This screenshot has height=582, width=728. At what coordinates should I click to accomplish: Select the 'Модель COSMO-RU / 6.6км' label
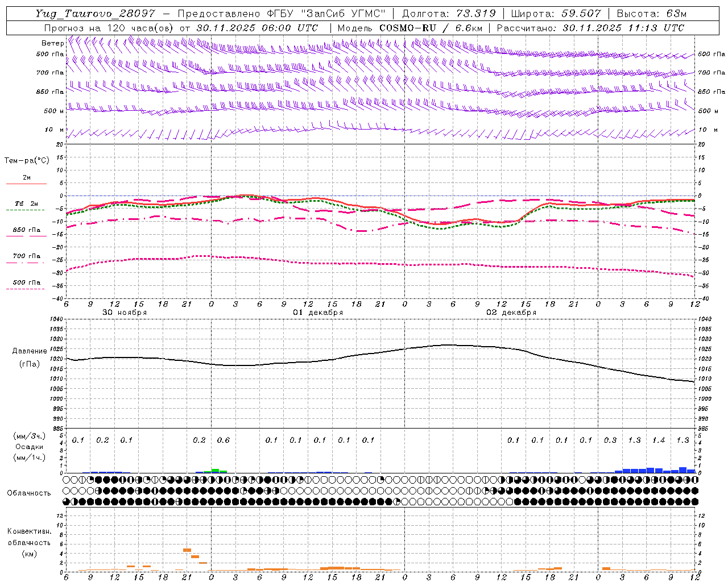click(x=409, y=28)
